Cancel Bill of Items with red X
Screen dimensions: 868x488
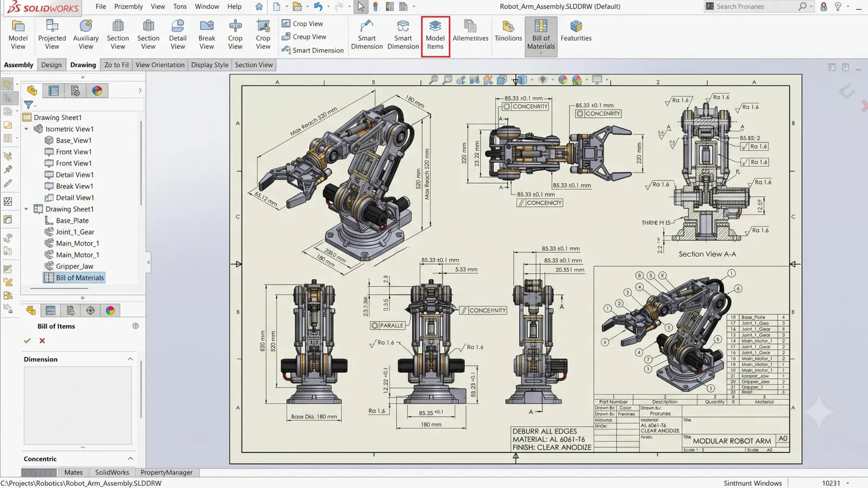click(42, 341)
